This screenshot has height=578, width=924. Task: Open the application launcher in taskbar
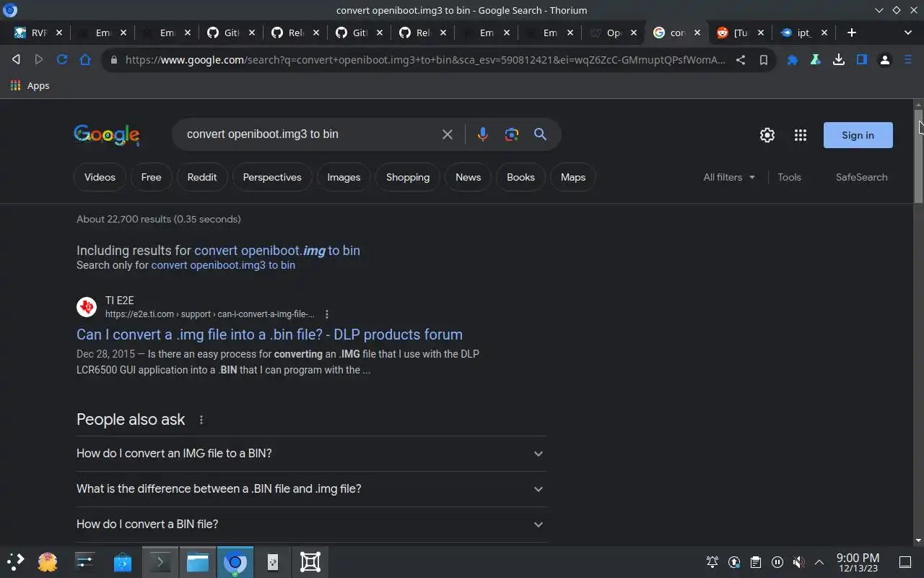click(15, 562)
